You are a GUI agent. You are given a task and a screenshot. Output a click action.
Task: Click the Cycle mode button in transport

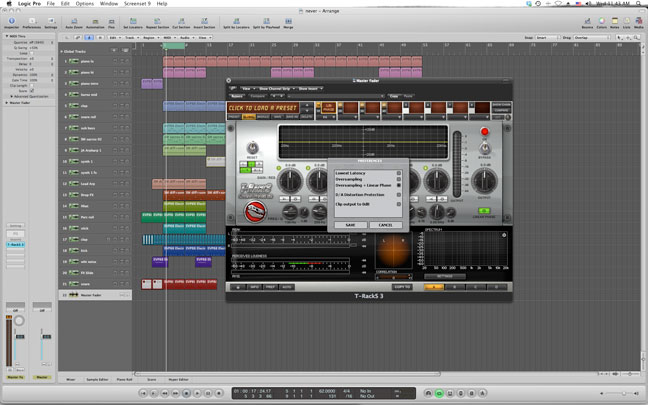click(439, 393)
